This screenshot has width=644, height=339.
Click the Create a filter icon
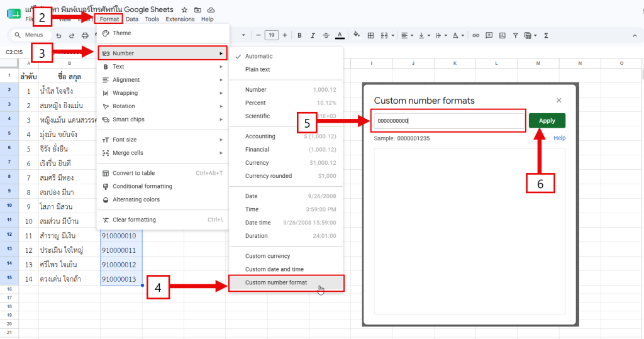tap(516, 36)
